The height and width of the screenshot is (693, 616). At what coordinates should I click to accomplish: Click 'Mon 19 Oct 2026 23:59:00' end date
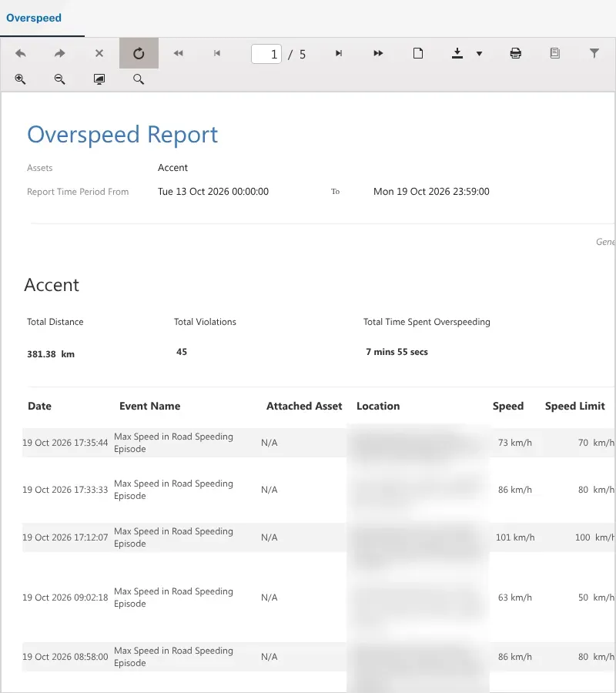point(431,192)
